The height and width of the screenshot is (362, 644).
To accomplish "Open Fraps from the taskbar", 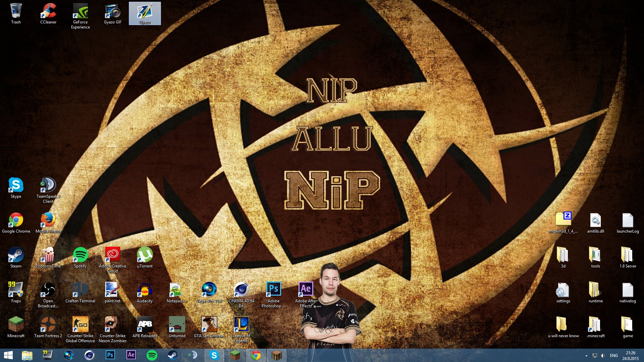I will (48, 355).
